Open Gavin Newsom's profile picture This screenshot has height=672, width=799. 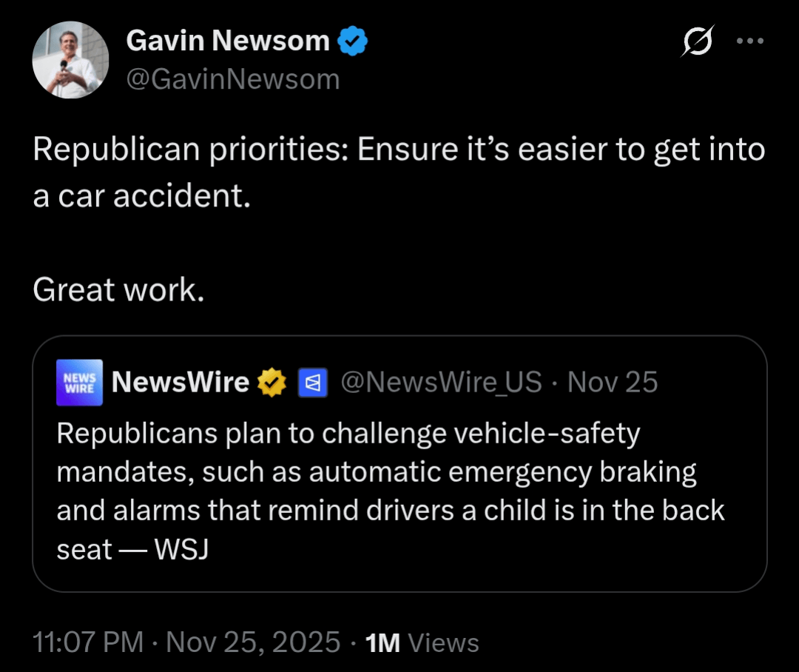point(71,60)
